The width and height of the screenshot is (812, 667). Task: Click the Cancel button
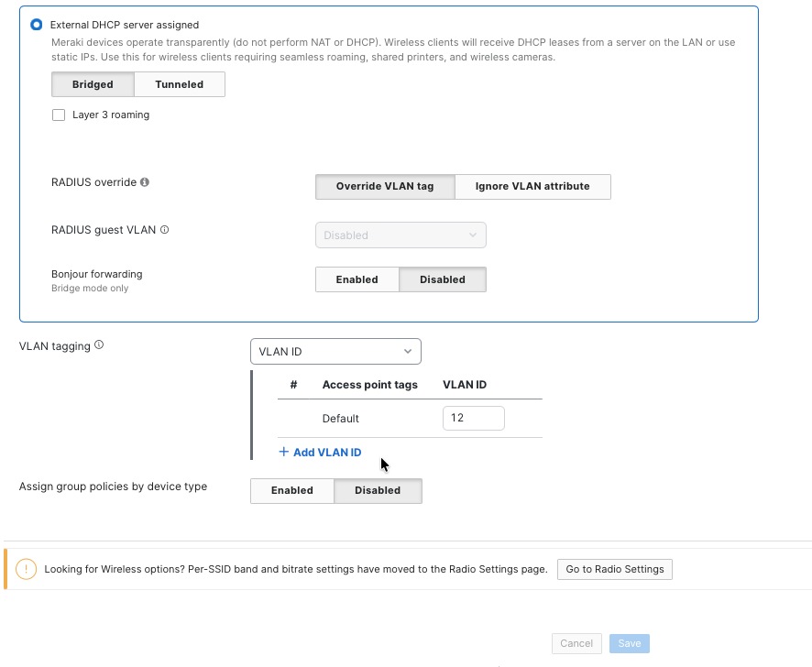click(x=576, y=643)
